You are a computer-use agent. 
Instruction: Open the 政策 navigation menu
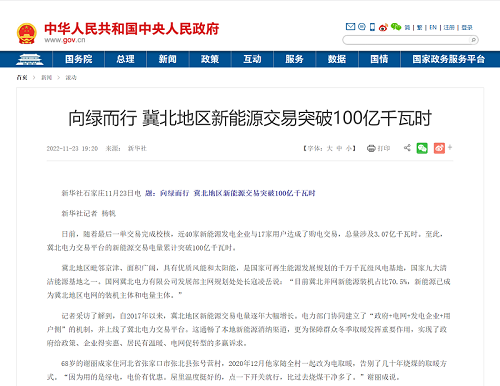(x=210, y=59)
